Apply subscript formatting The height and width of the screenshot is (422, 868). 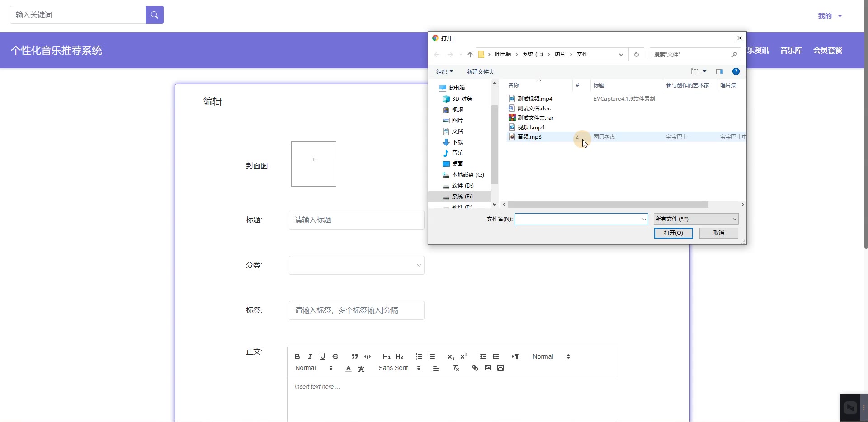click(x=451, y=356)
